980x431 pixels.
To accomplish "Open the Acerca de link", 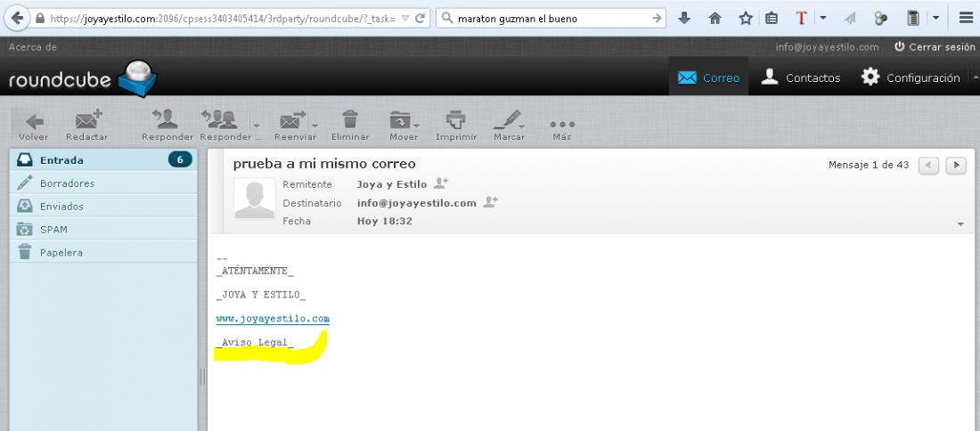I will 33,47.
